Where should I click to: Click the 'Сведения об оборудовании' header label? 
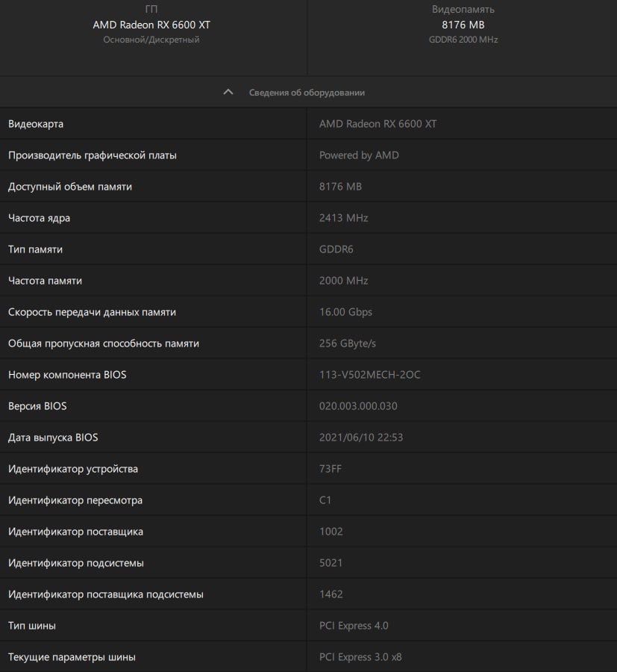point(307,93)
